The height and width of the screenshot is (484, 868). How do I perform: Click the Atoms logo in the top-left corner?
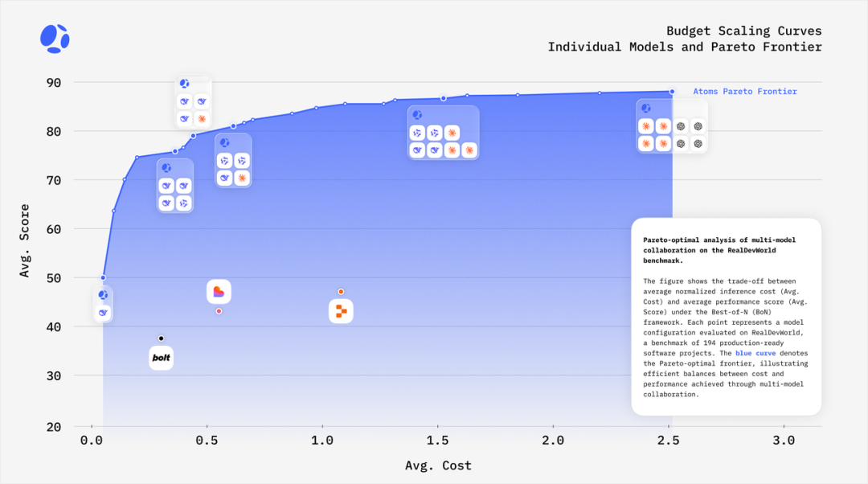point(55,39)
